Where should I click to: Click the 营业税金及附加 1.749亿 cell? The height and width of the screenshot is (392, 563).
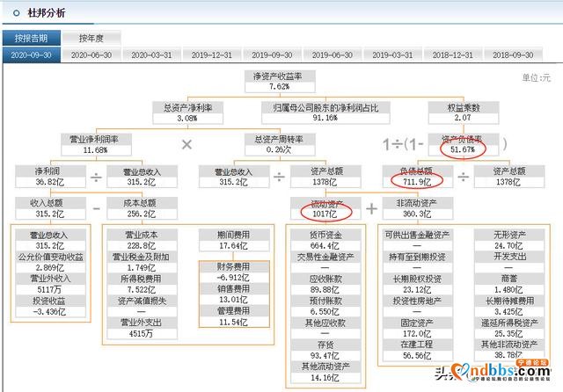coord(142,262)
